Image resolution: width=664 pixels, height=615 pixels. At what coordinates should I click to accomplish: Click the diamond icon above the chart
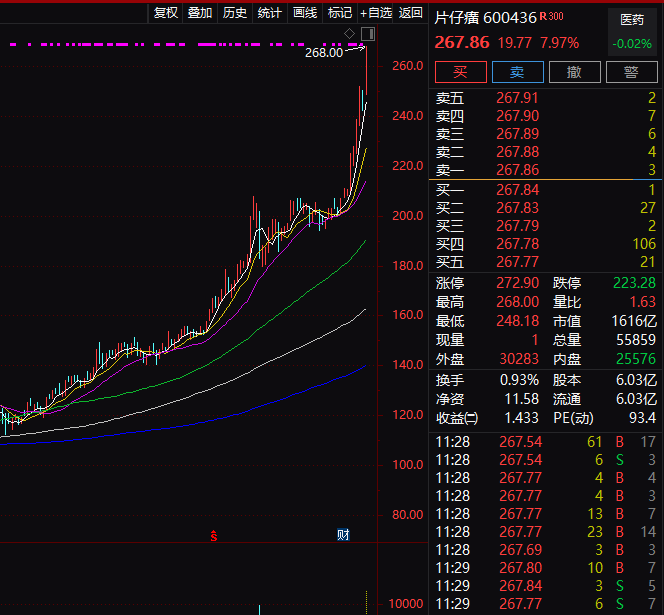click(349, 33)
